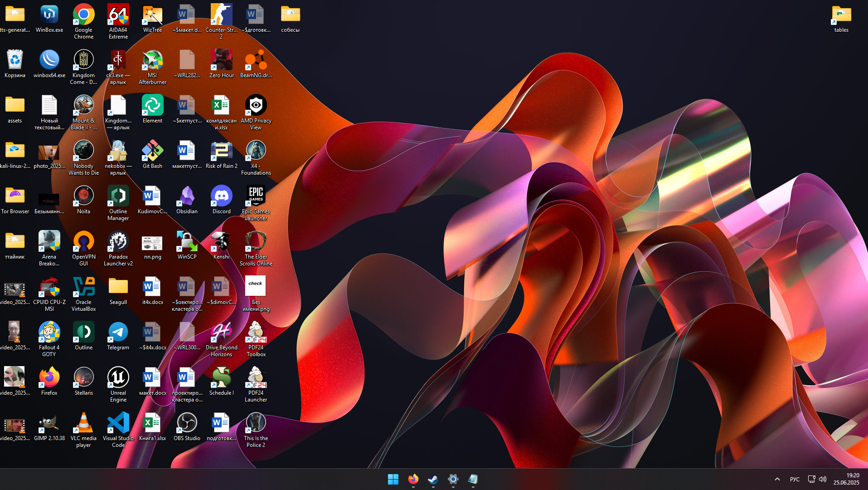Switch the РУС keyboard language indicator
Screen dimensions: 868x490
(x=795, y=479)
